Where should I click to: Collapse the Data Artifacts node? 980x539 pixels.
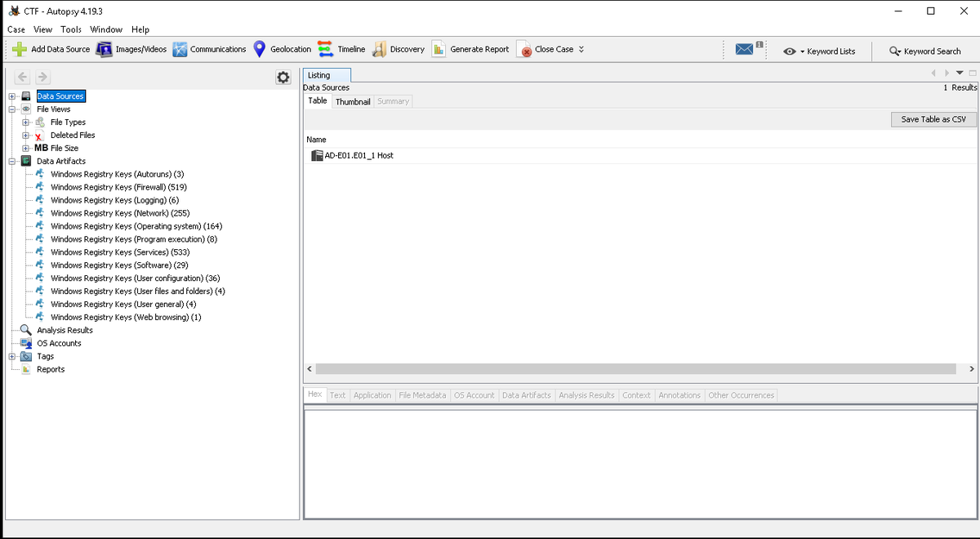pyautogui.click(x=12, y=161)
